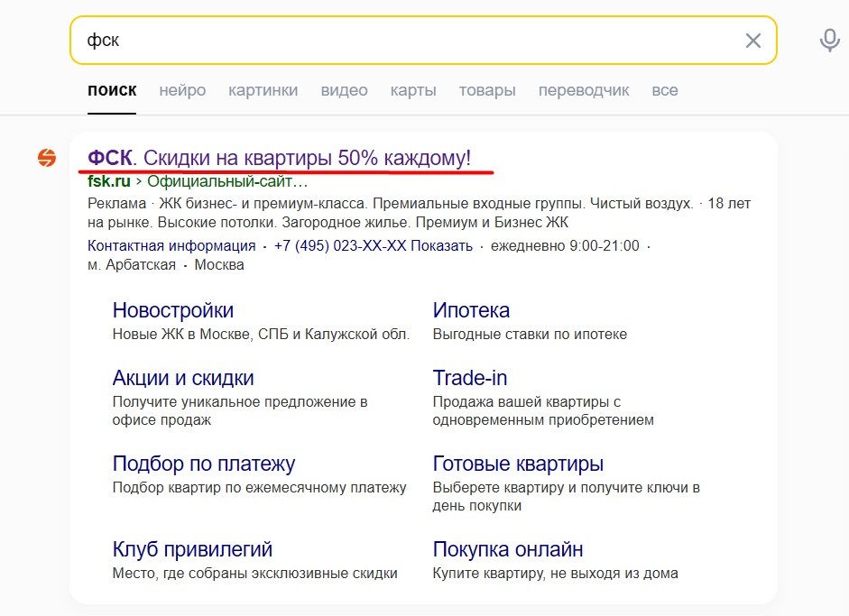Expand the все menu of services
The height and width of the screenshot is (616, 849).
point(665,90)
